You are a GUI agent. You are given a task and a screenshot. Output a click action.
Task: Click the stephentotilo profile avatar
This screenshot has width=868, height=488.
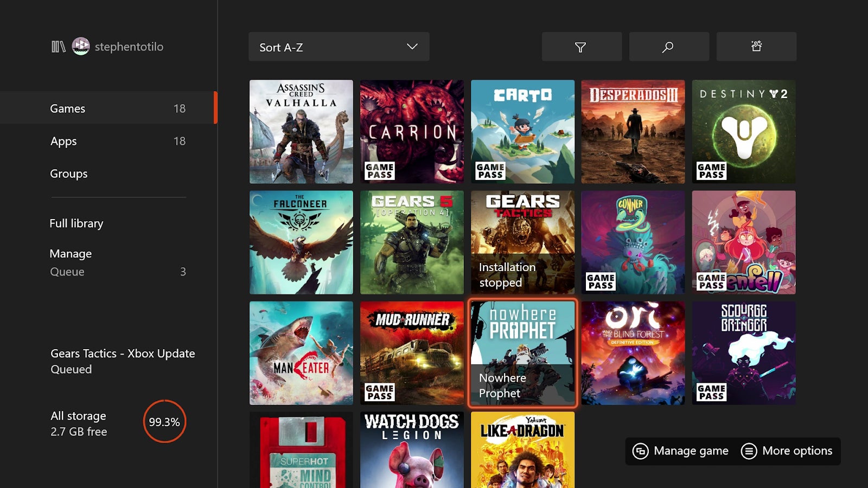80,47
